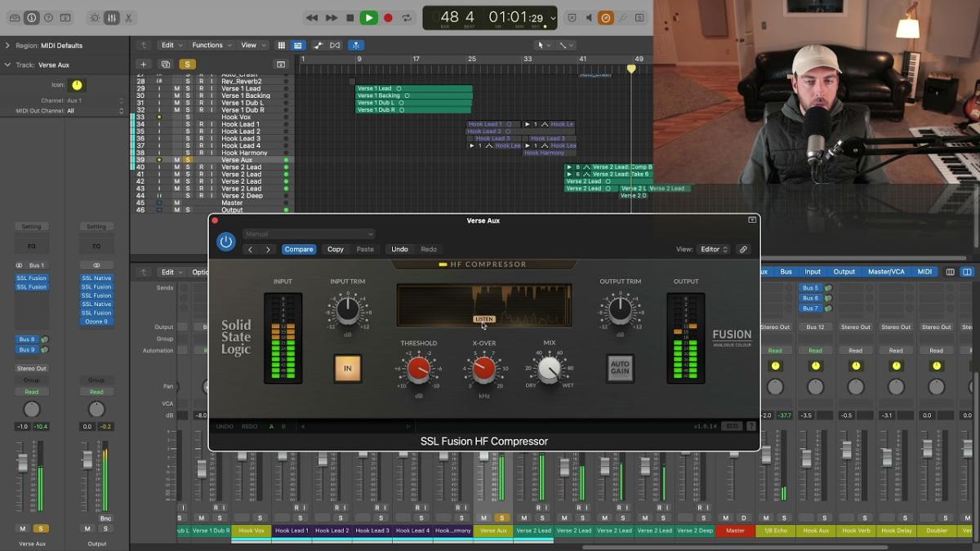Click the Copy button in plugin header

[x=336, y=249]
